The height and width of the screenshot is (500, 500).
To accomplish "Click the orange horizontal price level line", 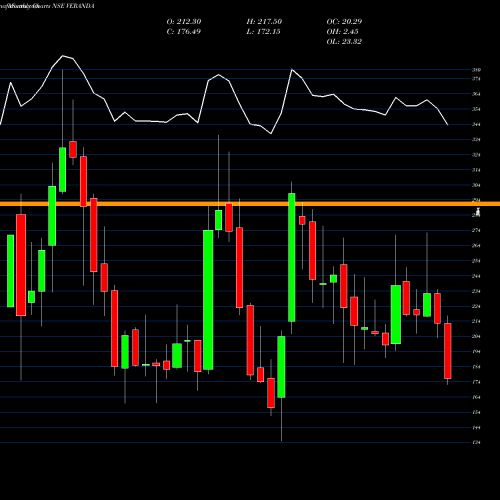I will coord(250,204).
